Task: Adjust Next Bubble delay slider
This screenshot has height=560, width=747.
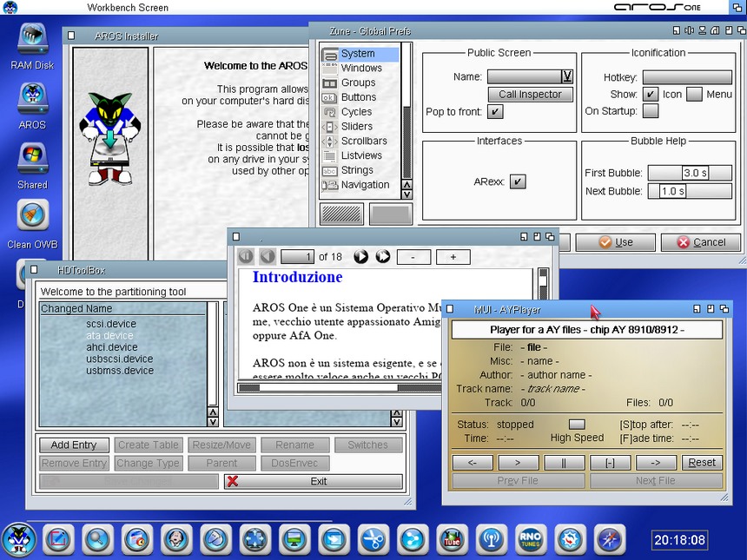Action: pos(690,191)
